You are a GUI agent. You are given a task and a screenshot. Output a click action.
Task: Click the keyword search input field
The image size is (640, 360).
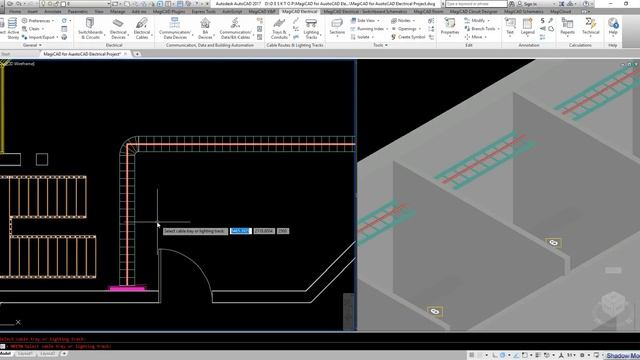476,4
